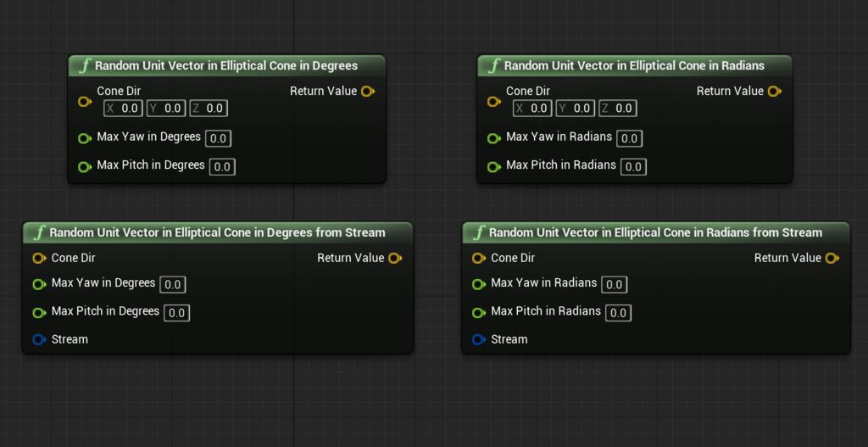Edit Cone Dir X value on Degrees node
The height and width of the screenshot is (447, 868).
[124, 109]
